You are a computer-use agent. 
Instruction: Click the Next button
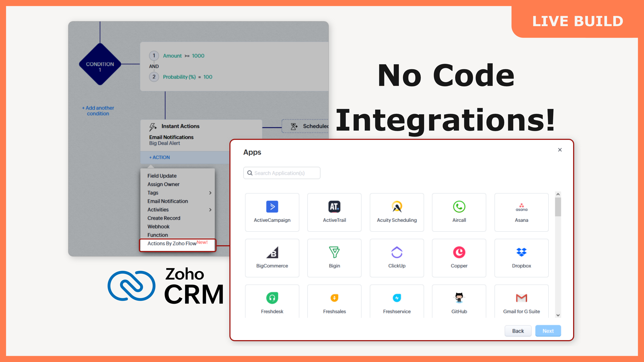pos(548,331)
